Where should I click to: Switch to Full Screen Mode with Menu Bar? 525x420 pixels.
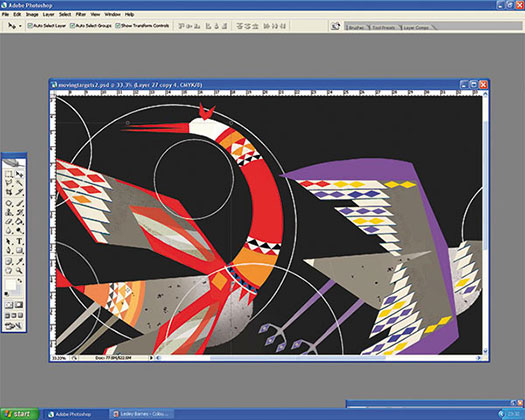[x=14, y=316]
